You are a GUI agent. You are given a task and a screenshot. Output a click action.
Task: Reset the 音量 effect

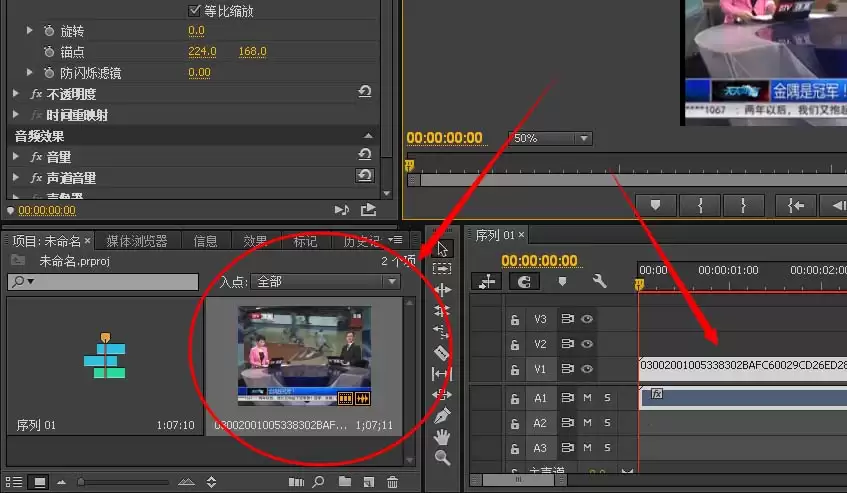pyautogui.click(x=365, y=154)
